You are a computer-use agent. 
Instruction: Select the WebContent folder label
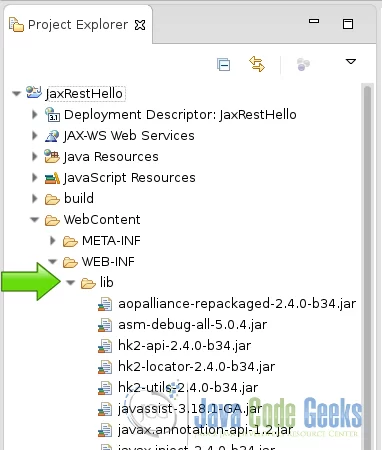pyautogui.click(x=102, y=220)
